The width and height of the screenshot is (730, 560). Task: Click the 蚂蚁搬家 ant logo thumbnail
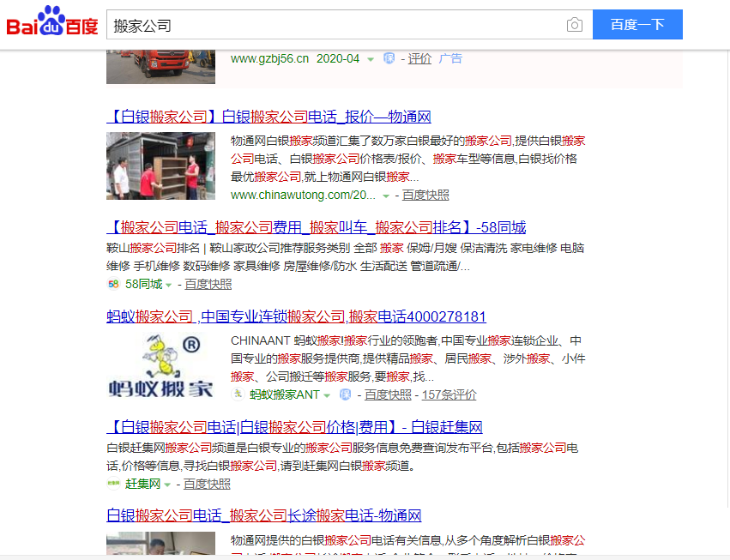point(160,366)
